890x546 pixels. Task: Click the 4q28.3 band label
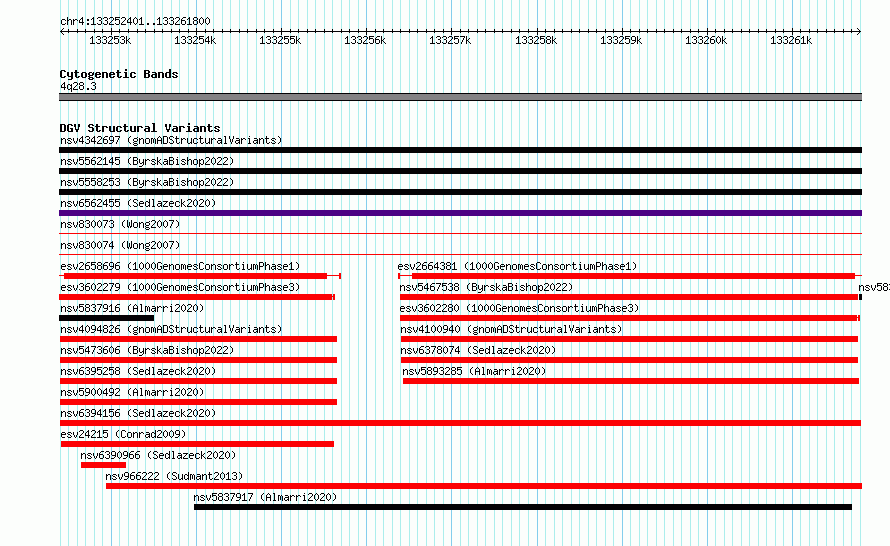pos(78,86)
